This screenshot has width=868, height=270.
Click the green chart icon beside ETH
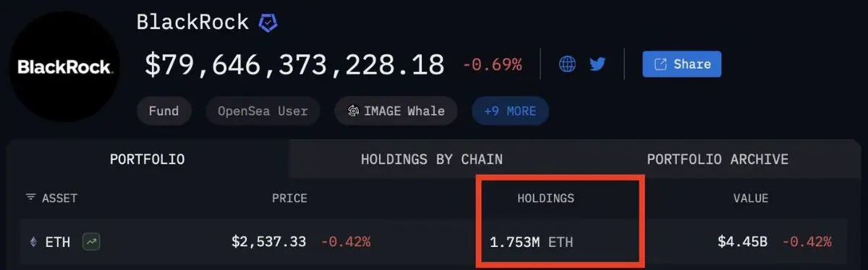(x=91, y=242)
